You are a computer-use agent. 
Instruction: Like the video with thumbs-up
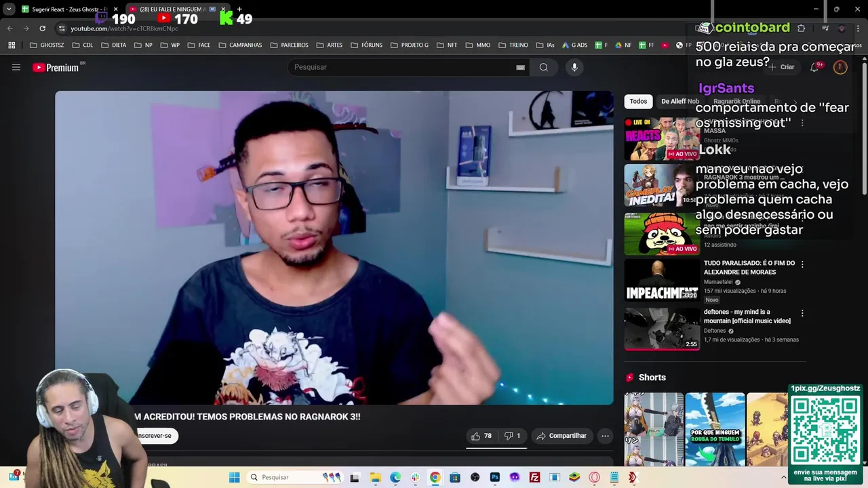point(481,436)
